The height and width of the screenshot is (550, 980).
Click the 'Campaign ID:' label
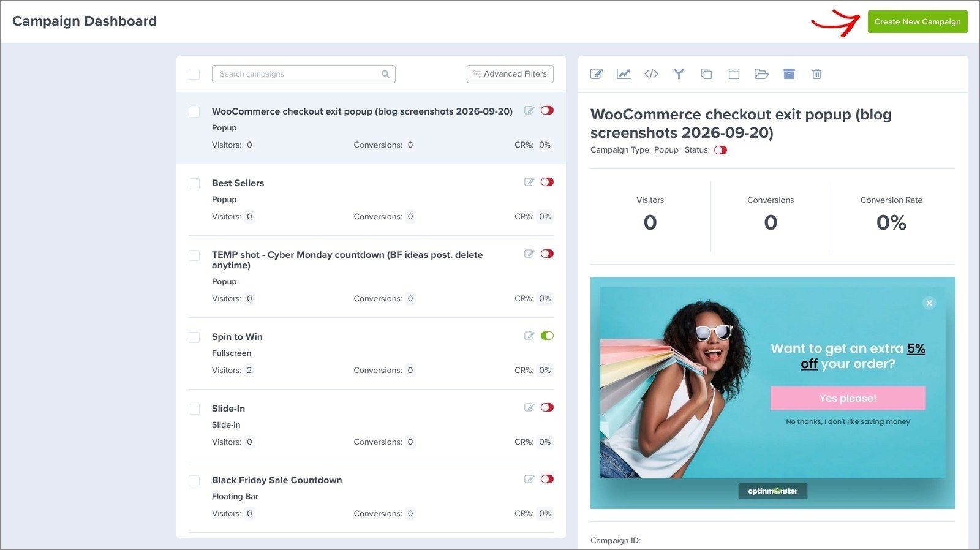pyautogui.click(x=616, y=541)
